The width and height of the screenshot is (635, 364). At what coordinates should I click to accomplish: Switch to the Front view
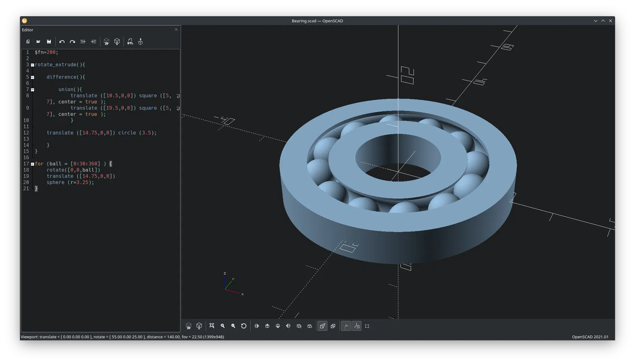tap(299, 326)
